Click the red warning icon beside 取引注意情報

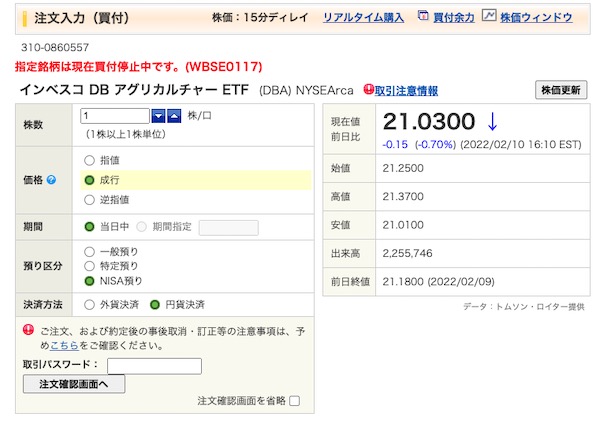click(368, 90)
